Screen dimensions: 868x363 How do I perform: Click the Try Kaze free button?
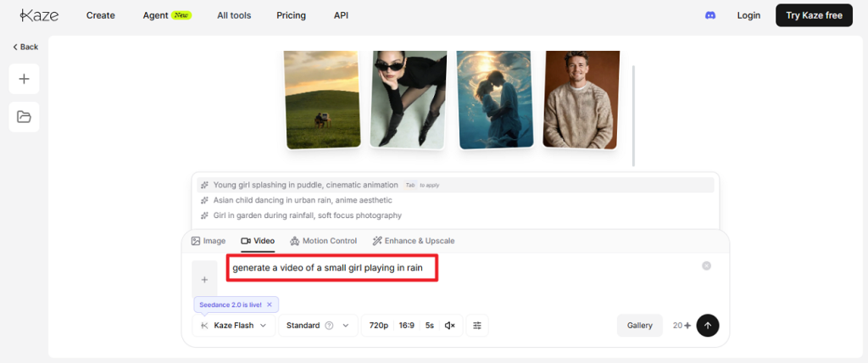(814, 15)
